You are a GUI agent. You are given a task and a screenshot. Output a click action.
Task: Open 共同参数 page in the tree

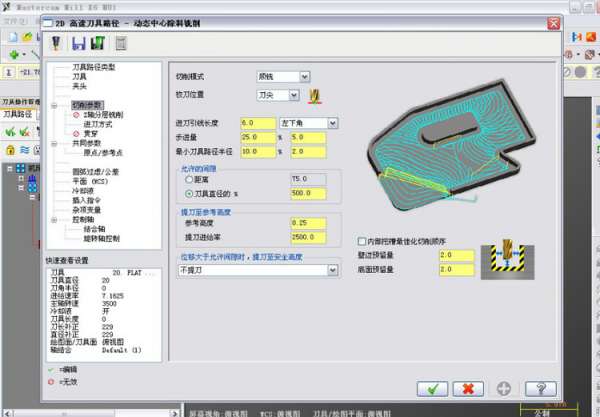[86, 143]
